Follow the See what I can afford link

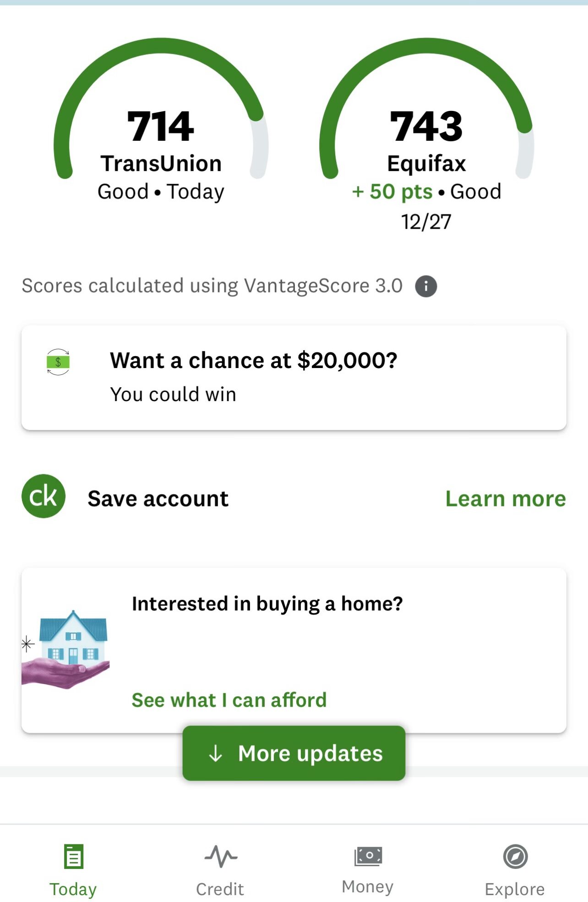pyautogui.click(x=229, y=700)
